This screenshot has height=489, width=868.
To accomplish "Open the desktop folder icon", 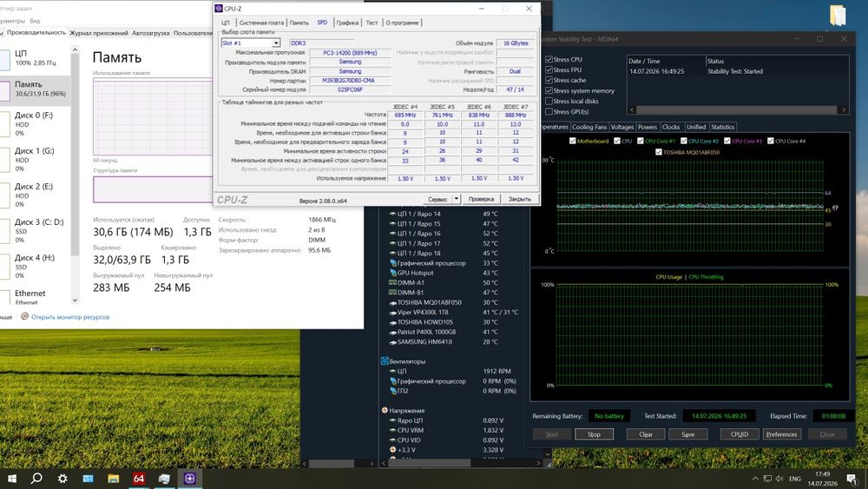I will click(x=838, y=15).
